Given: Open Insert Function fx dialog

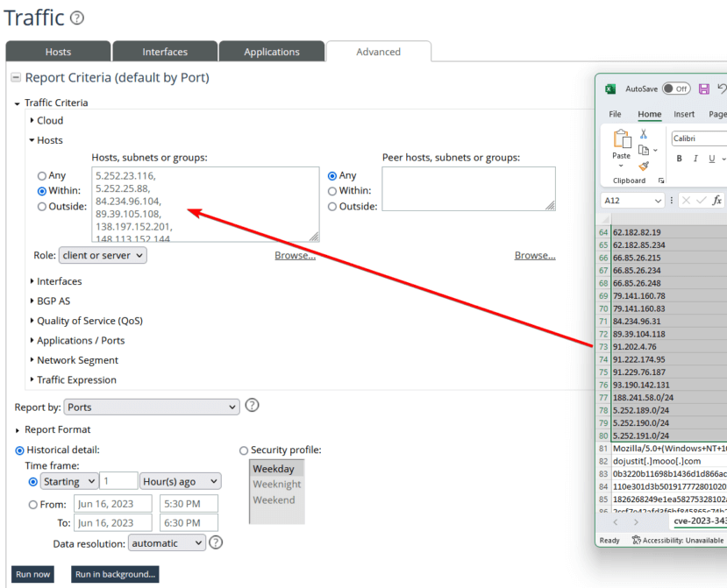Looking at the screenshot, I should (716, 200).
